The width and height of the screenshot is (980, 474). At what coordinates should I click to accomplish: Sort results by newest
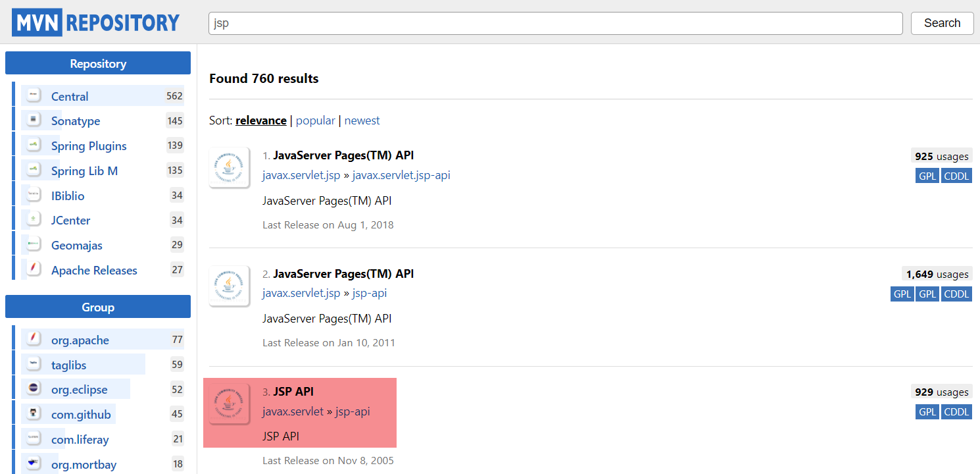tap(362, 120)
